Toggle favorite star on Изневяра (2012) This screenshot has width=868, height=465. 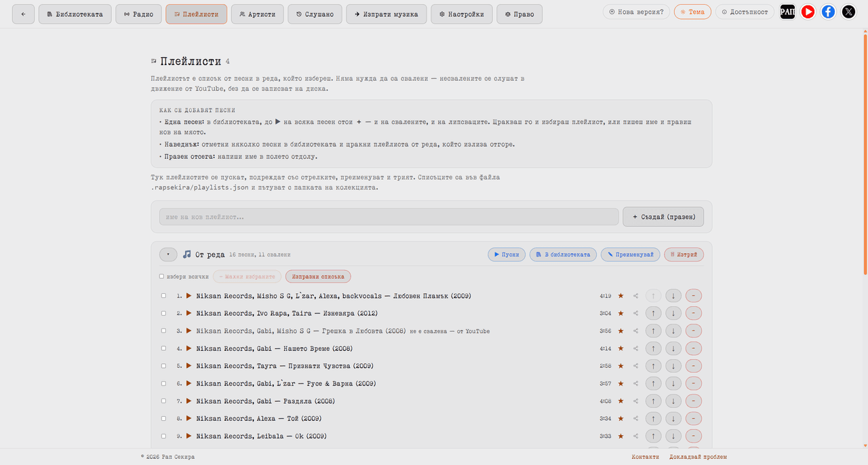click(x=620, y=314)
